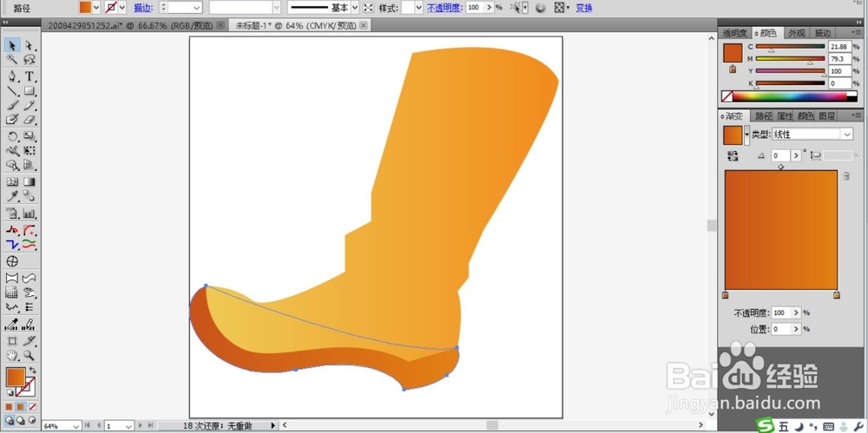Select the Rectangle tool
The height and width of the screenshot is (433, 868).
tap(29, 91)
